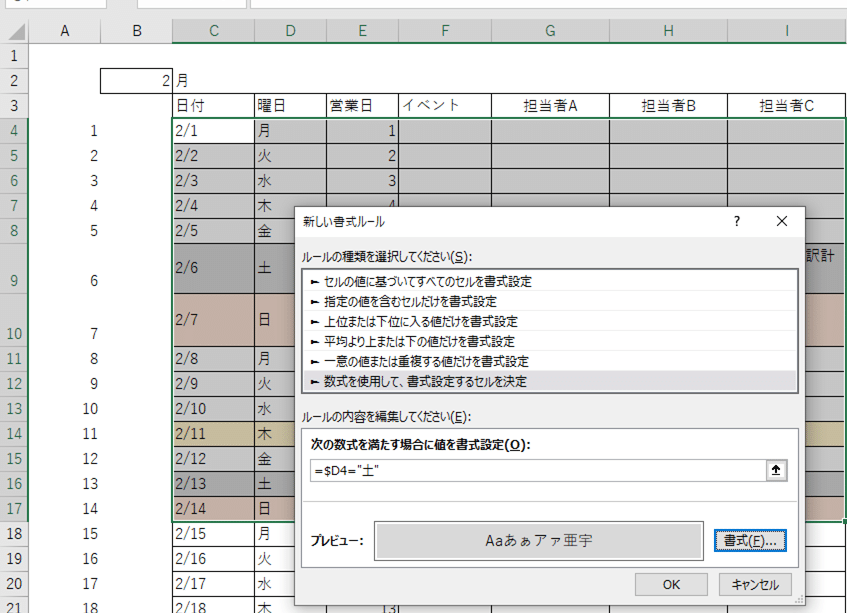Click the 担当者B header cell
This screenshot has height=613, width=847.
pyautogui.click(x=668, y=105)
